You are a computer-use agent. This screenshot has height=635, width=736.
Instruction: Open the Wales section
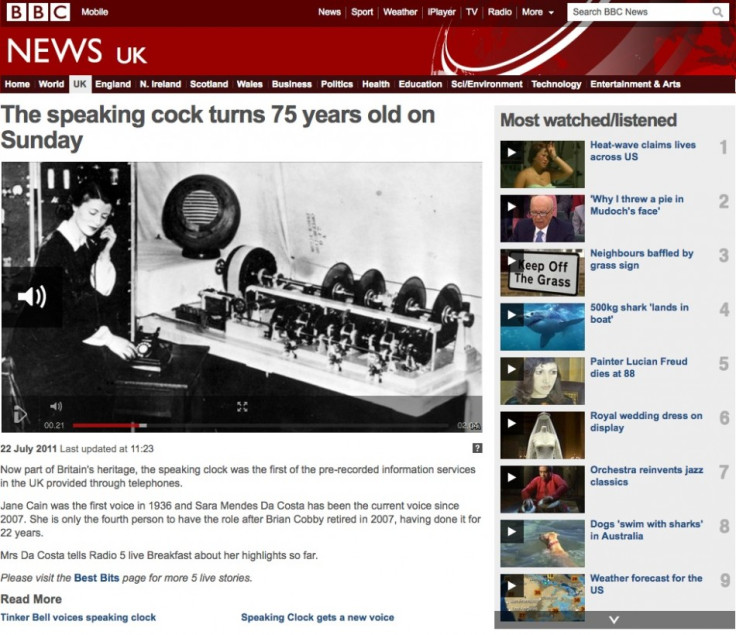point(249,84)
